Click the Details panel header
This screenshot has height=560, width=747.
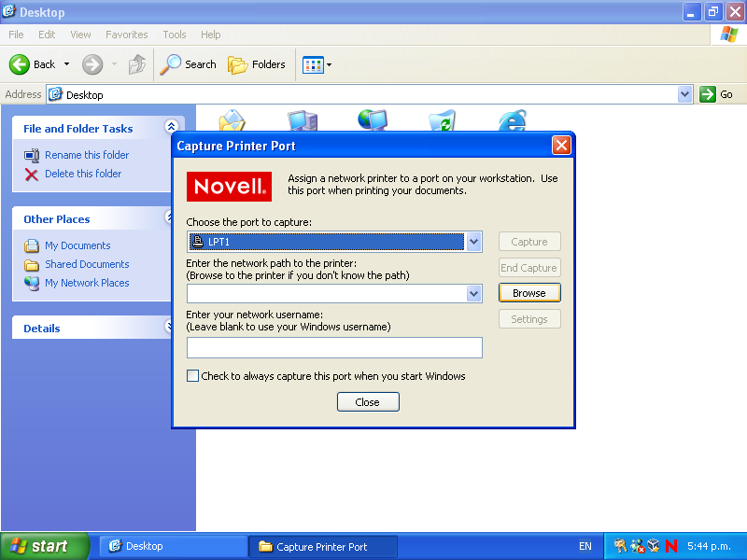pos(91,329)
